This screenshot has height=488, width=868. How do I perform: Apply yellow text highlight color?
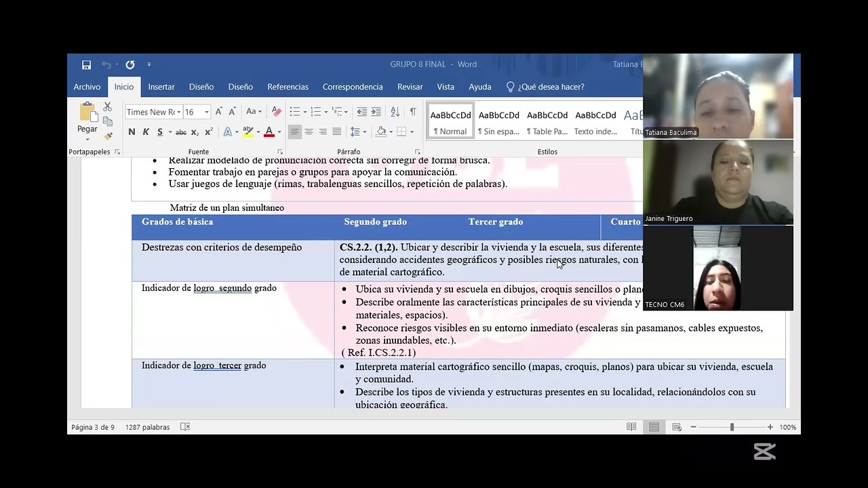[248, 132]
